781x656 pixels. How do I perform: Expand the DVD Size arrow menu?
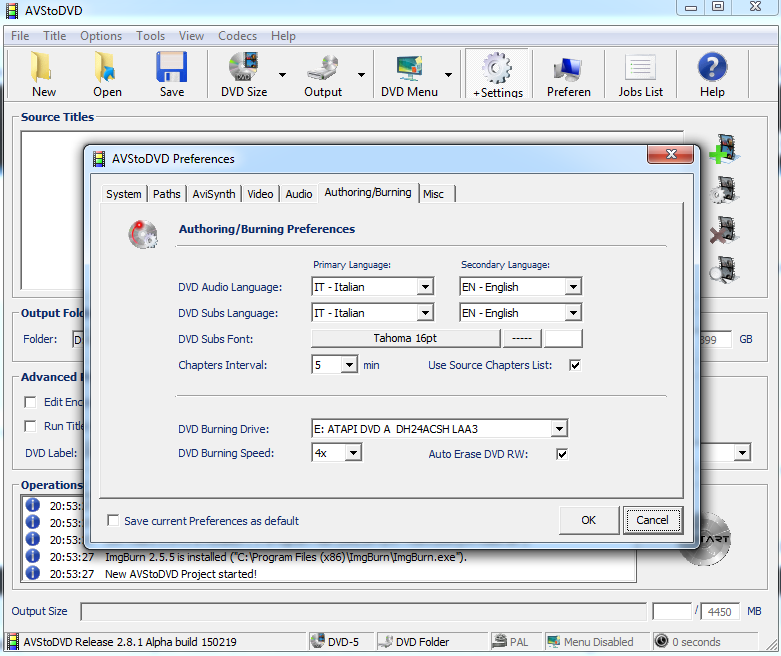[x=282, y=75]
